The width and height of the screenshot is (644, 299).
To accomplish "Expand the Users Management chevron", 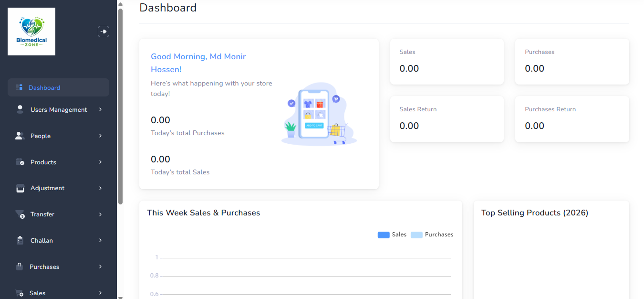I will coord(100,109).
